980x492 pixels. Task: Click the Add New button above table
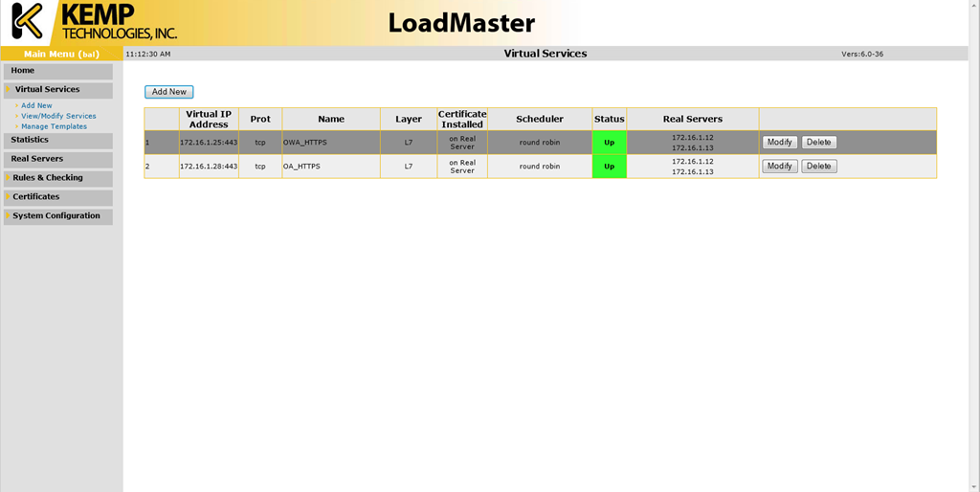pyautogui.click(x=168, y=92)
